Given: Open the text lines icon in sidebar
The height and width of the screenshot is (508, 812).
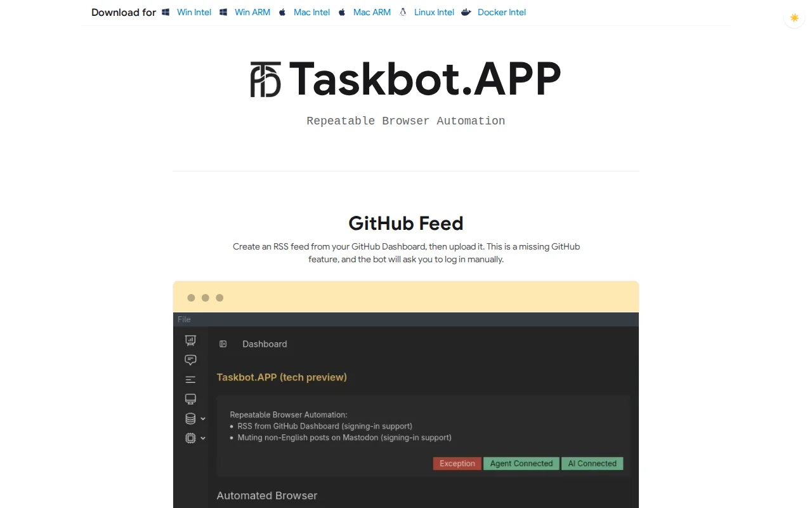Looking at the screenshot, I should [190, 380].
